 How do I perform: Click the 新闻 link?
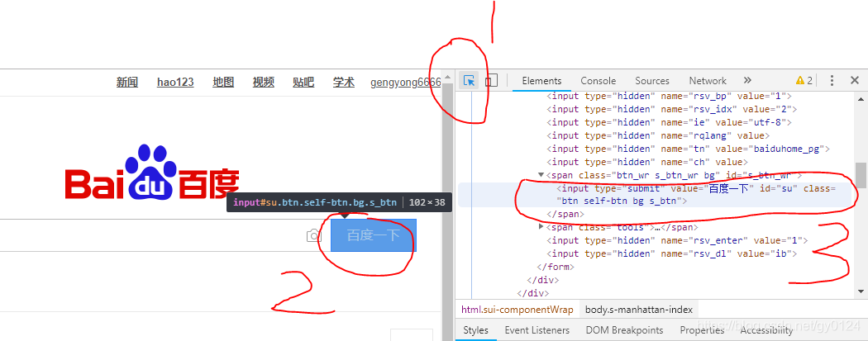tap(126, 83)
